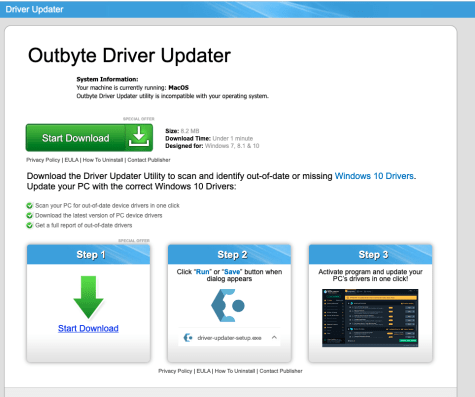Click the Step 1 header
The image size is (475, 397).
88,254
